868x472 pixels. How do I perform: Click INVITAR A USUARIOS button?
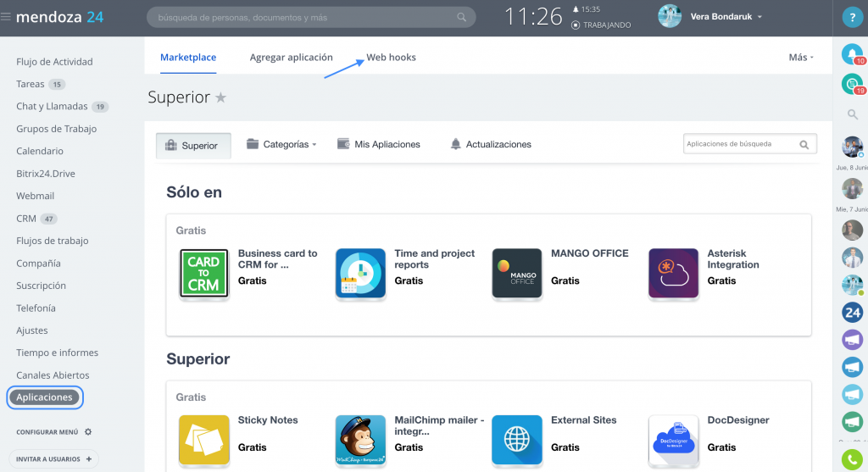pyautogui.click(x=53, y=459)
